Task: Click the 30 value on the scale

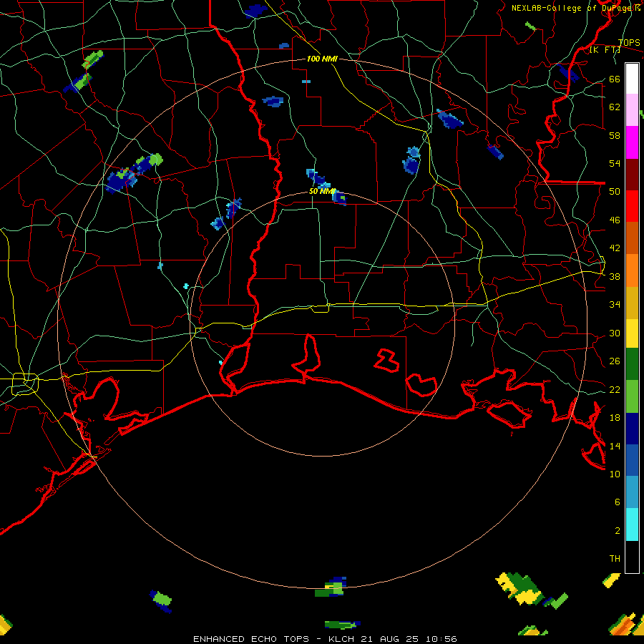Action: pyautogui.click(x=615, y=333)
